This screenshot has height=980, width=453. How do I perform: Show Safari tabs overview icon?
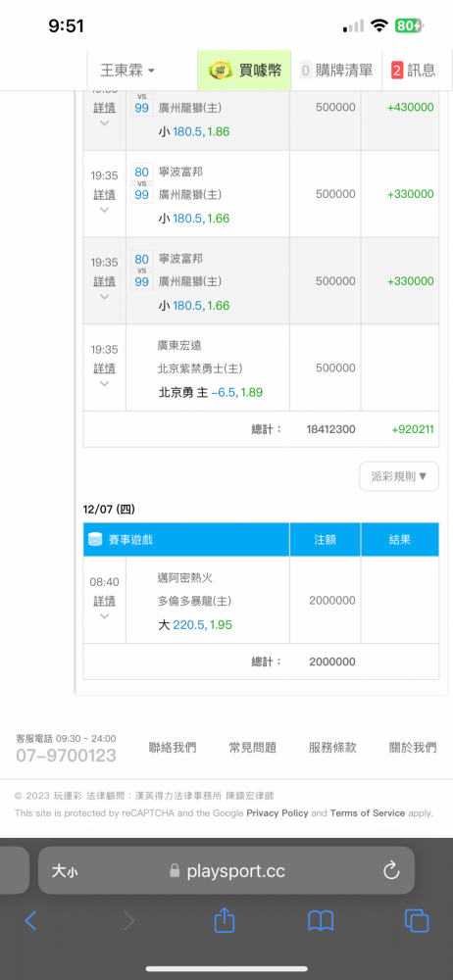click(417, 920)
